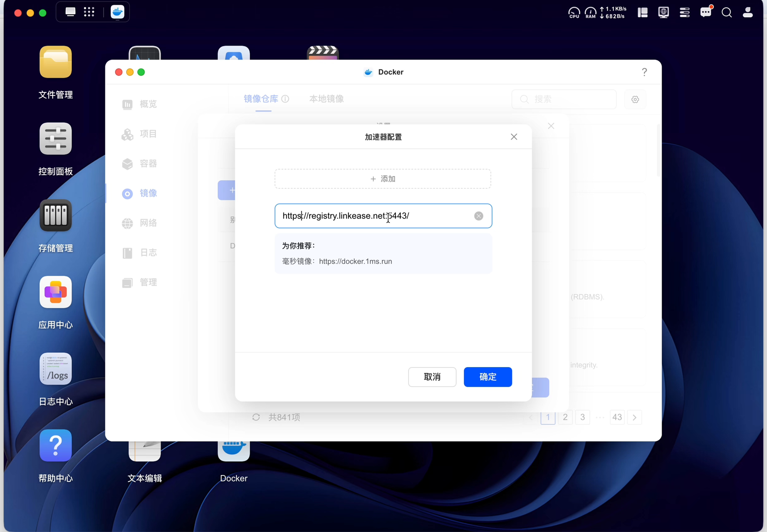This screenshot has height=532, width=767.
Task: Click 取消 to cancel the configuration
Action: (432, 377)
